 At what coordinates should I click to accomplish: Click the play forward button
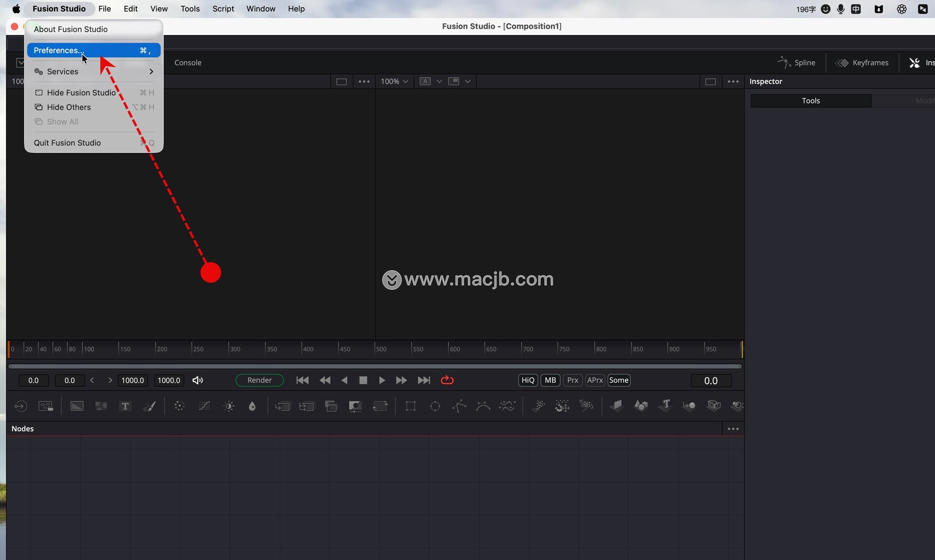pos(382,380)
